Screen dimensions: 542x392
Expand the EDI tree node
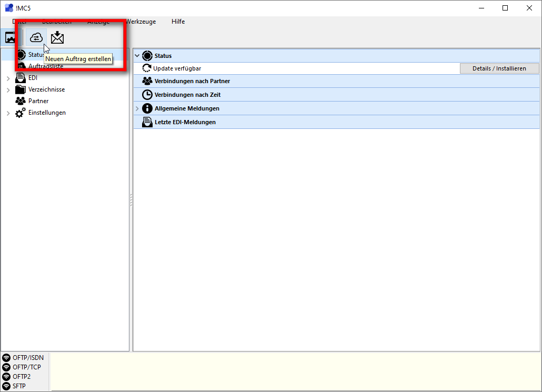pyautogui.click(x=8, y=78)
